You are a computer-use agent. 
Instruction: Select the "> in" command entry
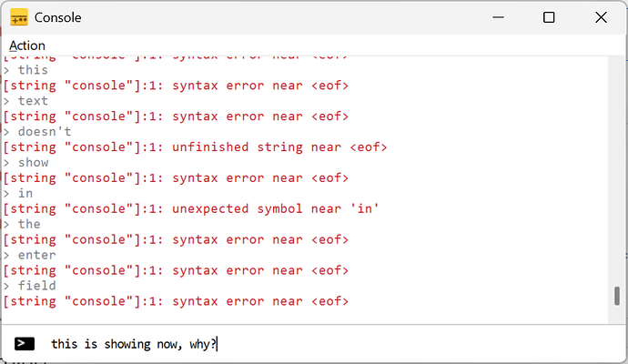pos(20,194)
